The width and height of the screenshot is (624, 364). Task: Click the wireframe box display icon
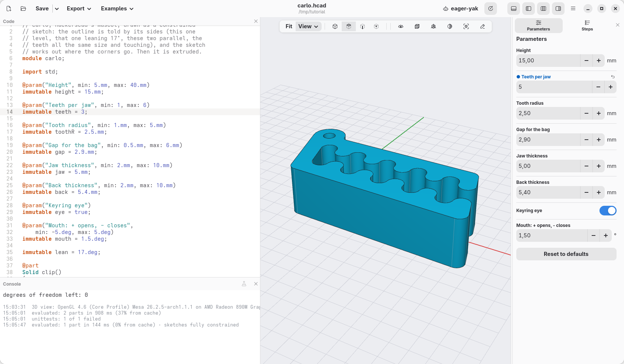417,26
